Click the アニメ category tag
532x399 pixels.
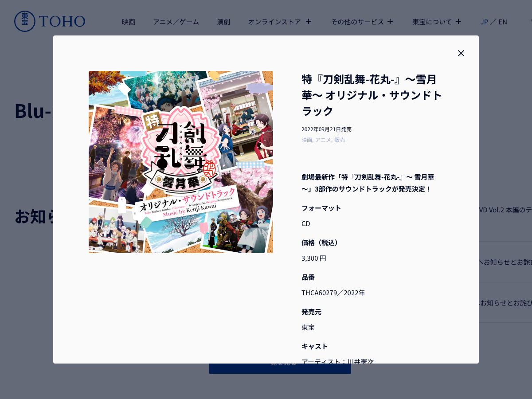[x=323, y=140]
